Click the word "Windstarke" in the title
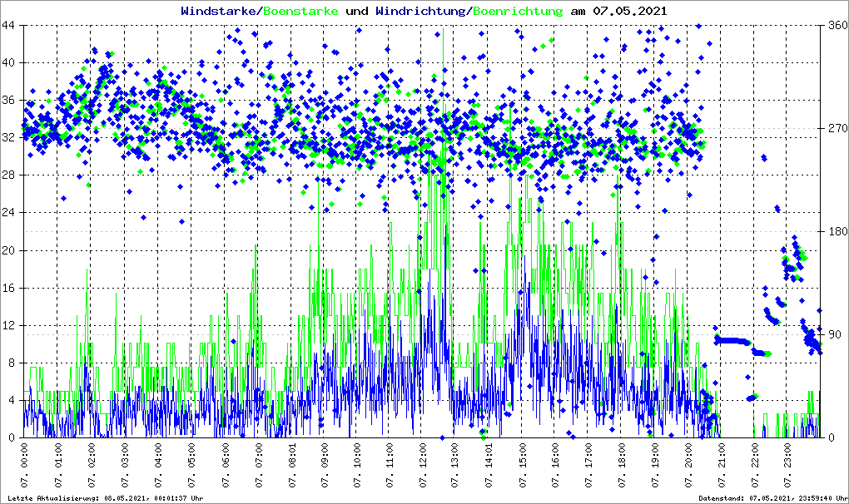The height and width of the screenshot is (504, 849). click(x=217, y=11)
